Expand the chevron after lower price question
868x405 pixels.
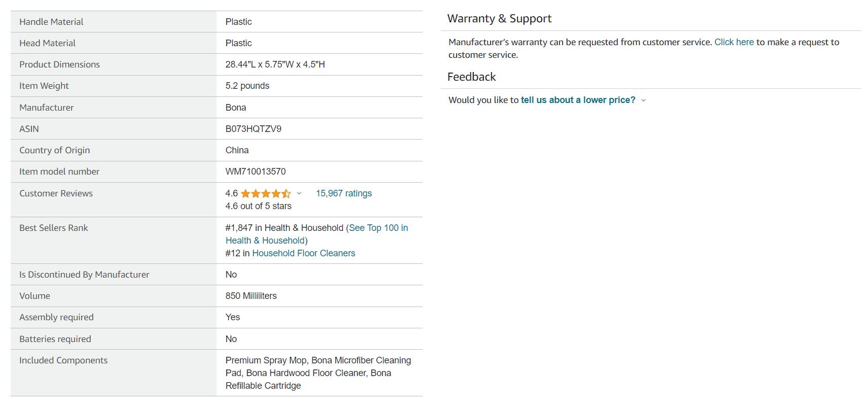pyautogui.click(x=644, y=100)
